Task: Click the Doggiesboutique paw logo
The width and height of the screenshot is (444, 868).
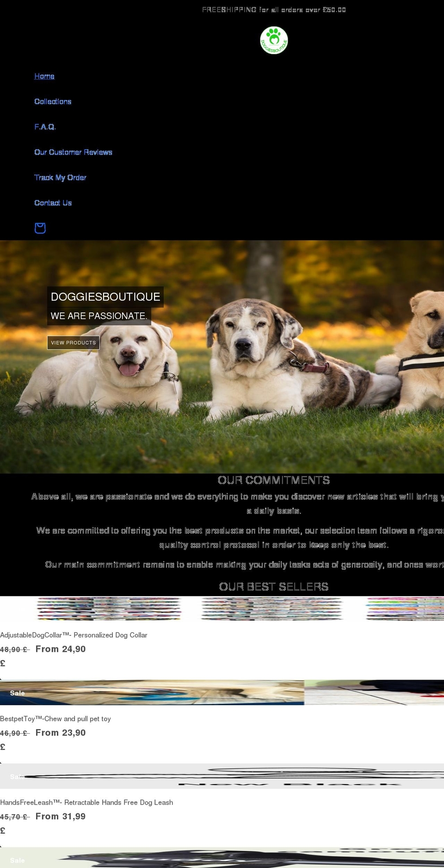Action: [x=274, y=40]
